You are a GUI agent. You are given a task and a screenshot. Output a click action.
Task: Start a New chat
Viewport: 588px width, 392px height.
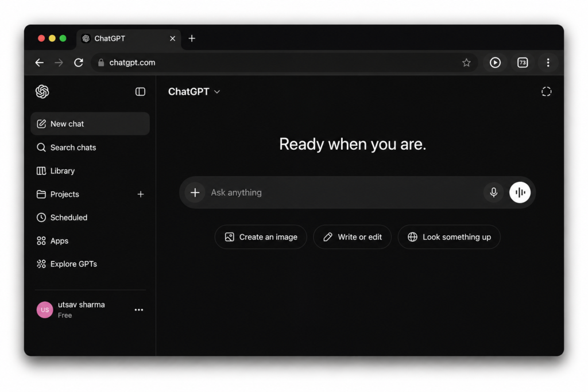[x=90, y=123]
